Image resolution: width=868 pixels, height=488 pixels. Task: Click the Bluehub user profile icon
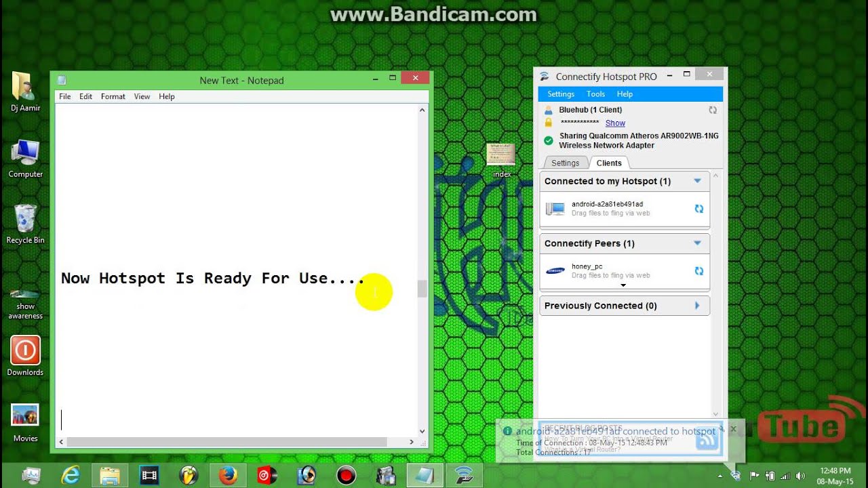click(549, 110)
